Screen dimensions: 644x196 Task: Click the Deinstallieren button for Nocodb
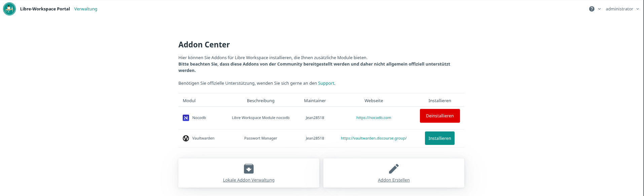click(440, 116)
